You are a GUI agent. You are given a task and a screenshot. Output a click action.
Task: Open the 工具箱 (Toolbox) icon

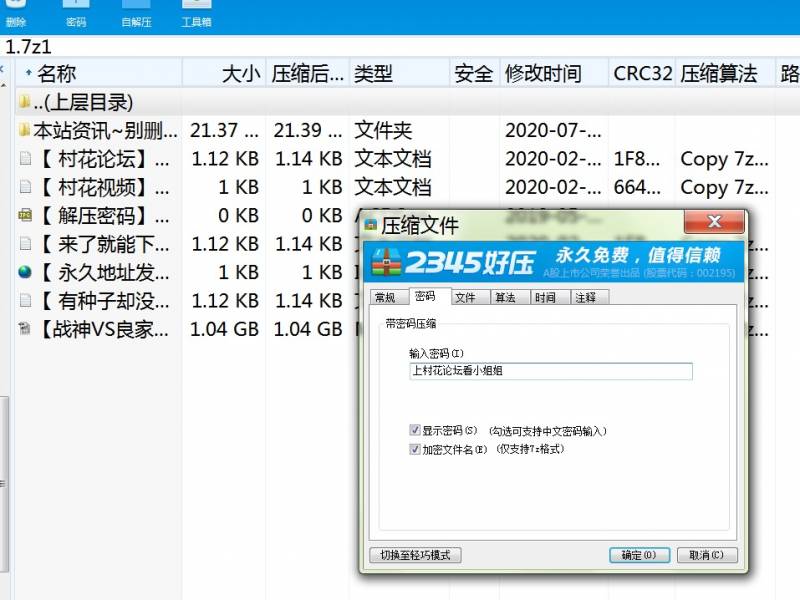click(x=196, y=12)
